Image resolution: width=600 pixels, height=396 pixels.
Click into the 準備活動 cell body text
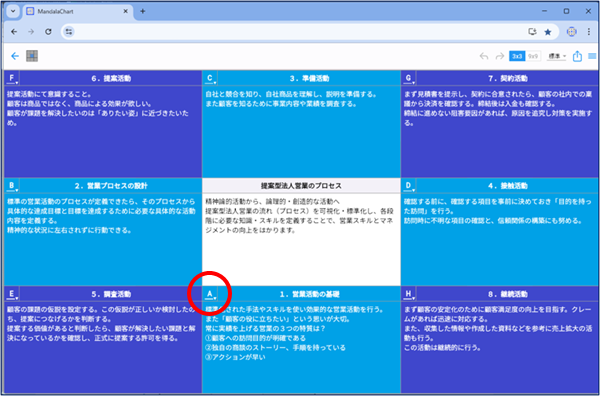click(x=301, y=131)
